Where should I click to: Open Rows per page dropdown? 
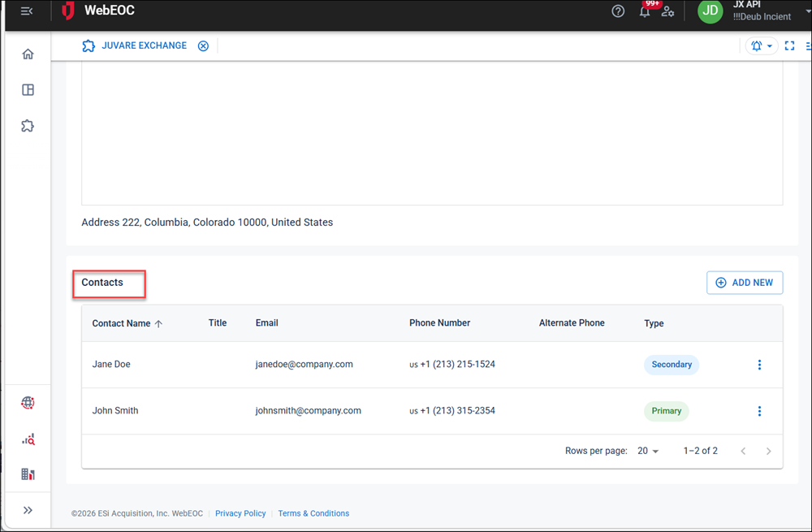click(x=648, y=451)
